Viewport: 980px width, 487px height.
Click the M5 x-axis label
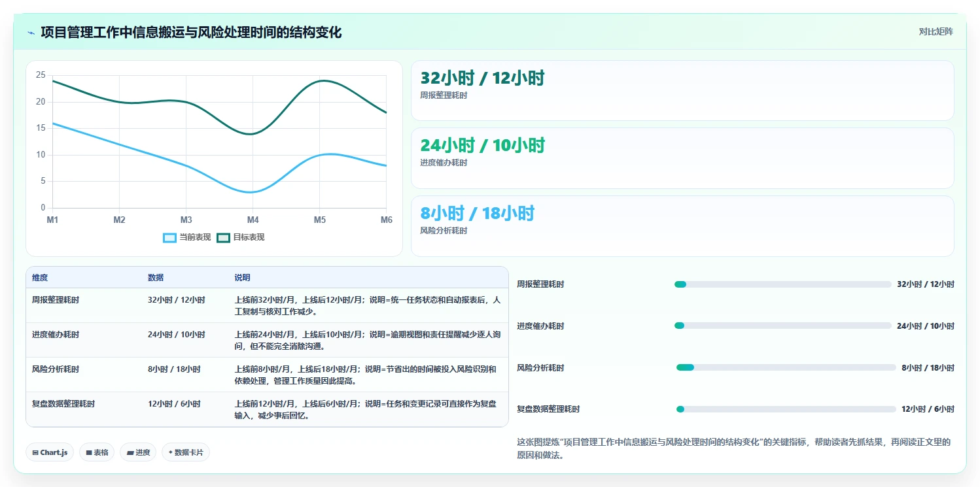click(319, 220)
